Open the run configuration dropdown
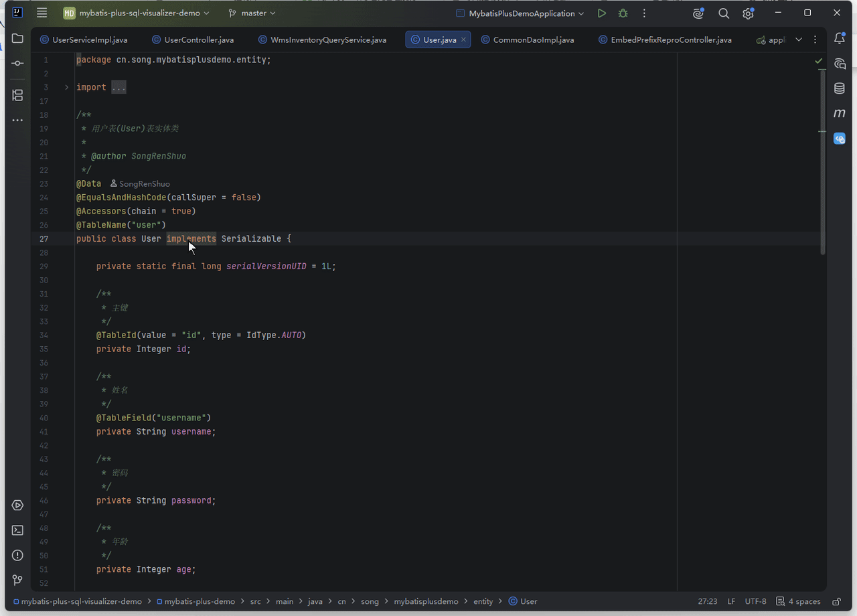The image size is (857, 616). (x=520, y=13)
